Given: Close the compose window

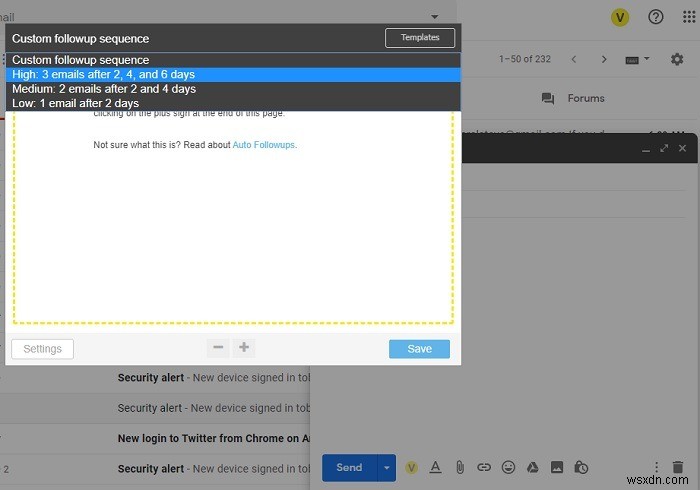Looking at the screenshot, I should point(682,148).
